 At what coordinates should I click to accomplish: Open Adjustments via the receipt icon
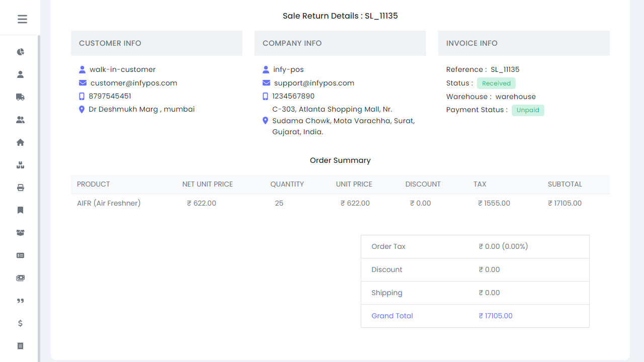tap(20, 346)
